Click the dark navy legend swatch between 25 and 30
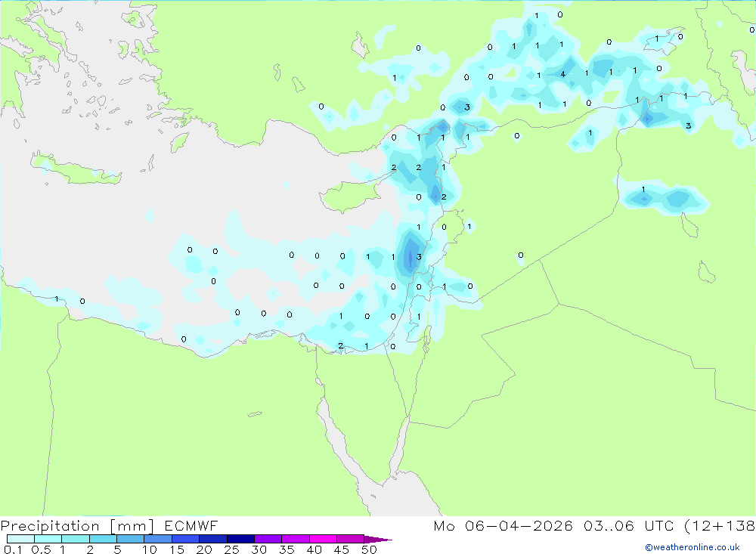The height and width of the screenshot is (554, 756). click(240, 539)
